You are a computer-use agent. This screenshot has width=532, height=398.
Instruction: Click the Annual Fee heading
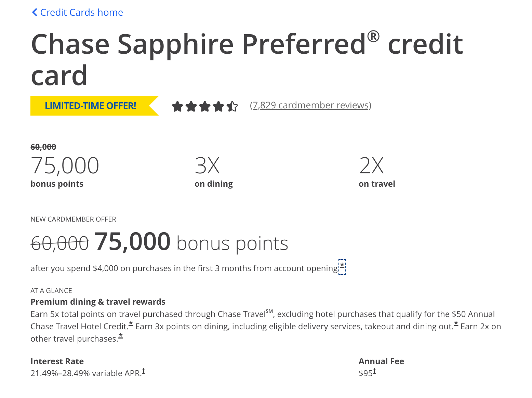tap(381, 361)
